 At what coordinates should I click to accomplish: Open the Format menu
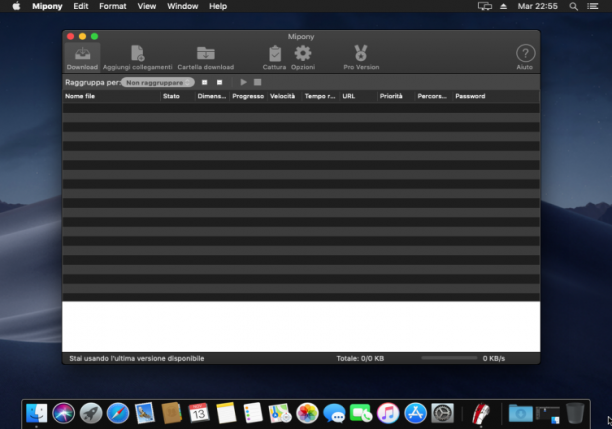coord(113,6)
